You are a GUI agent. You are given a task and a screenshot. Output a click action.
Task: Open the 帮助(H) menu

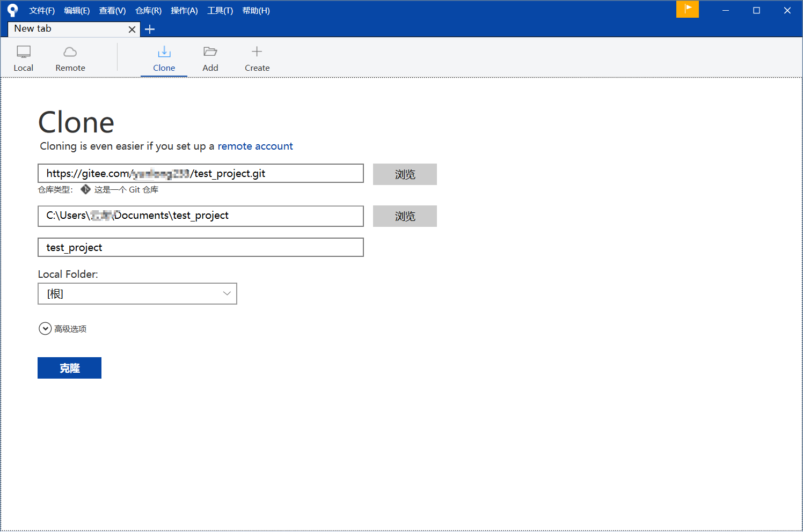click(x=256, y=11)
